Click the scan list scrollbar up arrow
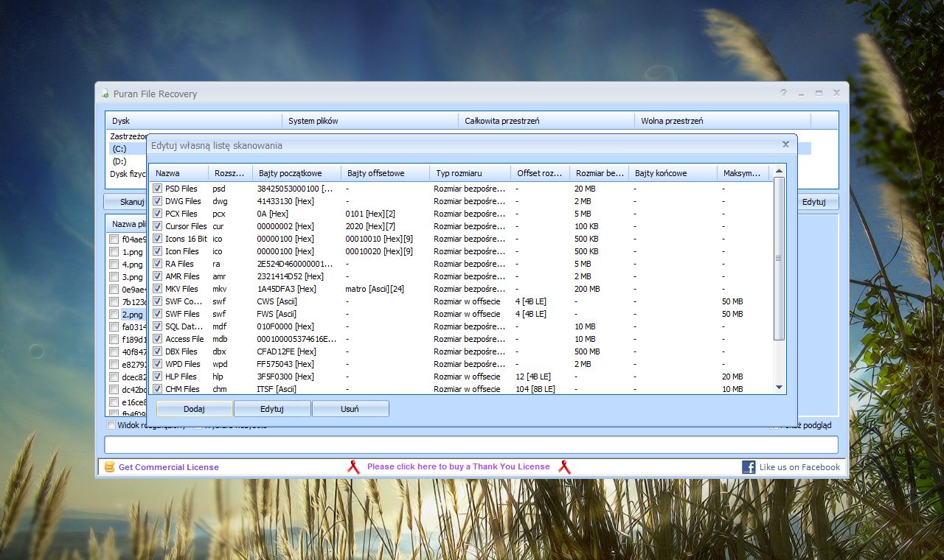Image resolution: width=944 pixels, height=560 pixels. (x=780, y=170)
